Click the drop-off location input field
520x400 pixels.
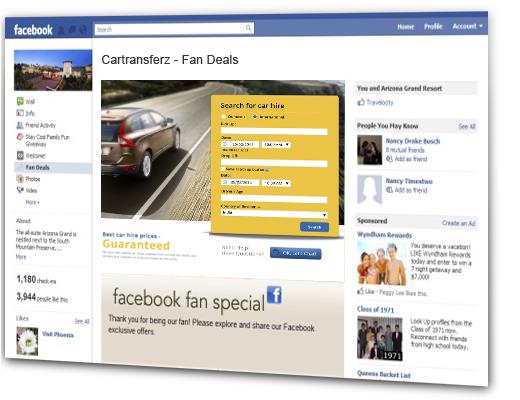[274, 163]
